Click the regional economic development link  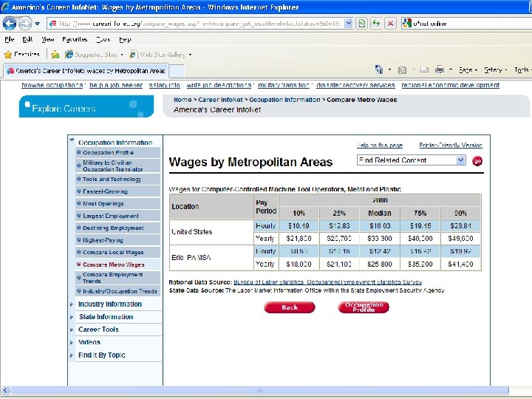(450, 85)
